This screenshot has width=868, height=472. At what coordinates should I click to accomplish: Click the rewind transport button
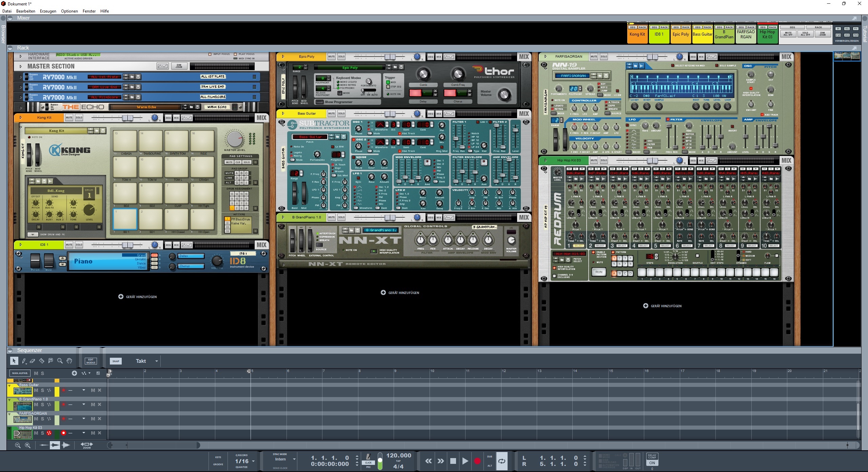pyautogui.click(x=429, y=461)
